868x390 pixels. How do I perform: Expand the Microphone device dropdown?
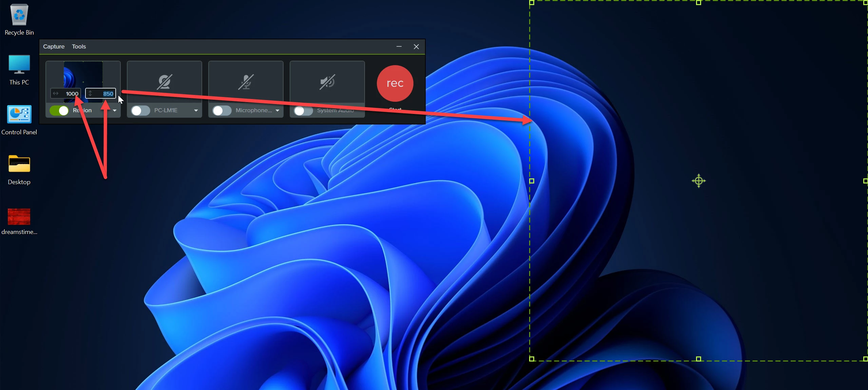pyautogui.click(x=277, y=111)
